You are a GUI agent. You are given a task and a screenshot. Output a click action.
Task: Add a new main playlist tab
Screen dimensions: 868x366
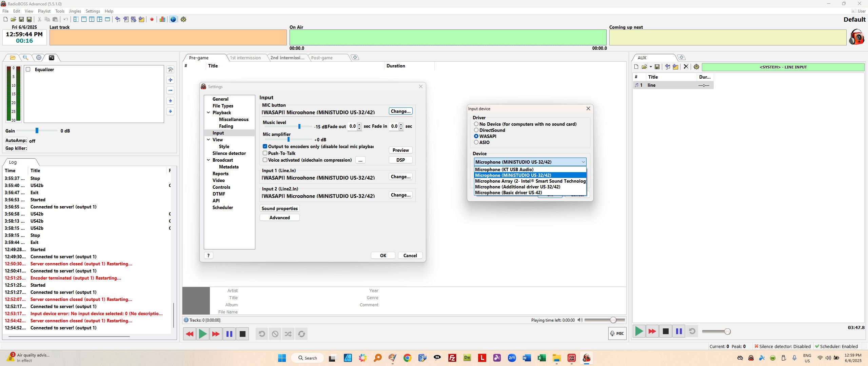point(355,58)
